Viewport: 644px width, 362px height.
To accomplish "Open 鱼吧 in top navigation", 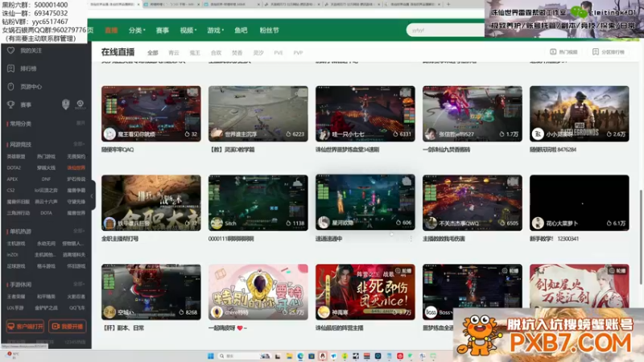I will point(241,31).
